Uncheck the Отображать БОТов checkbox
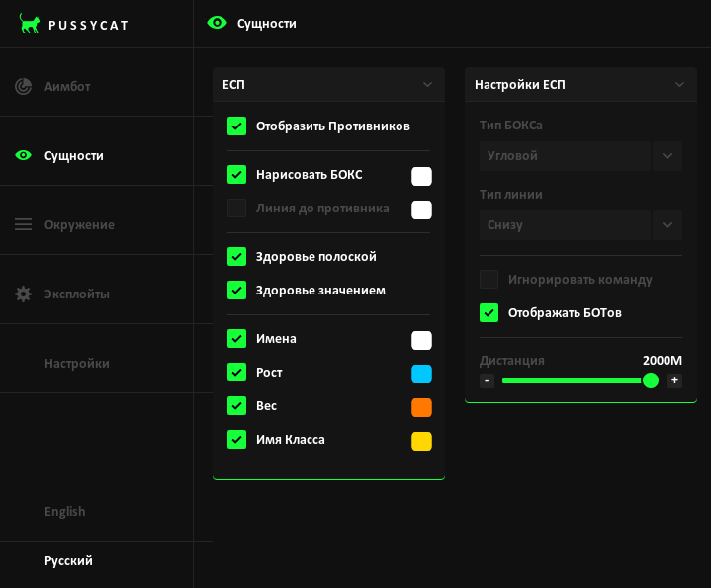Viewport: 711px width, 588px height. (489, 312)
